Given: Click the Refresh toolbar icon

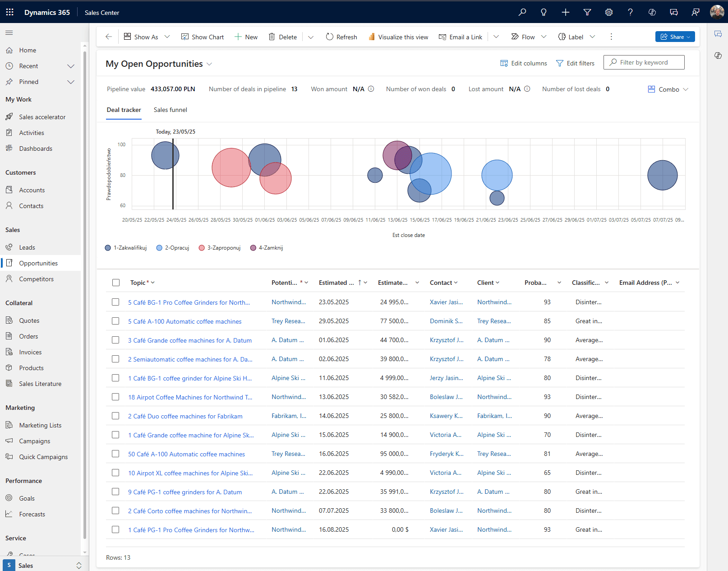Looking at the screenshot, I should click(x=330, y=37).
